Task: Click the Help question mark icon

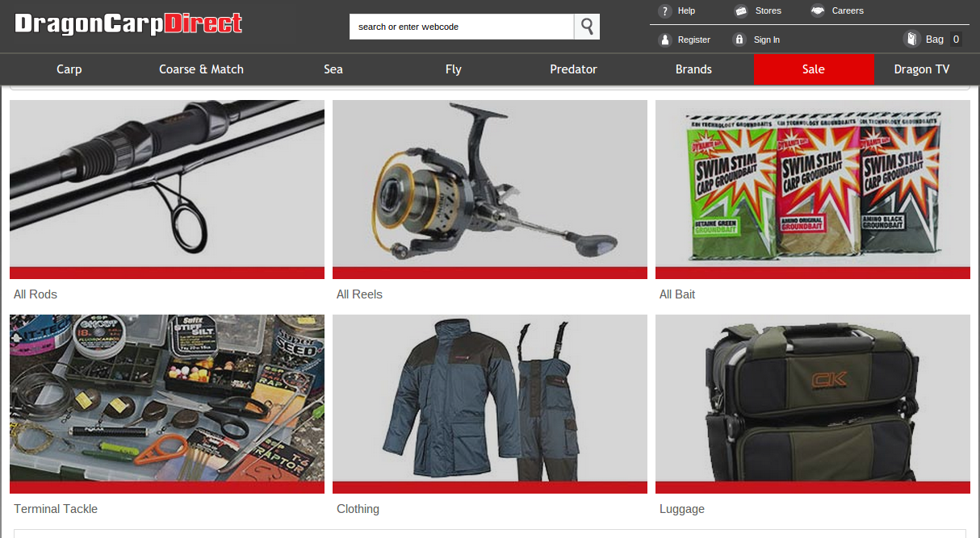Action: (x=665, y=11)
